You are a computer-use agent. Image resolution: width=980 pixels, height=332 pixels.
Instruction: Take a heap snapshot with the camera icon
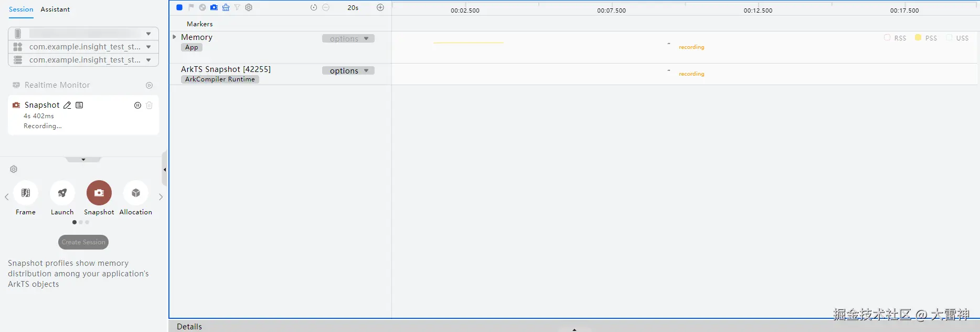point(214,7)
